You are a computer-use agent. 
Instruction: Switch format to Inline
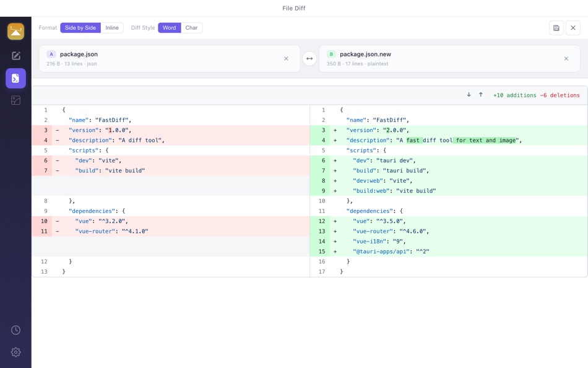tap(112, 28)
